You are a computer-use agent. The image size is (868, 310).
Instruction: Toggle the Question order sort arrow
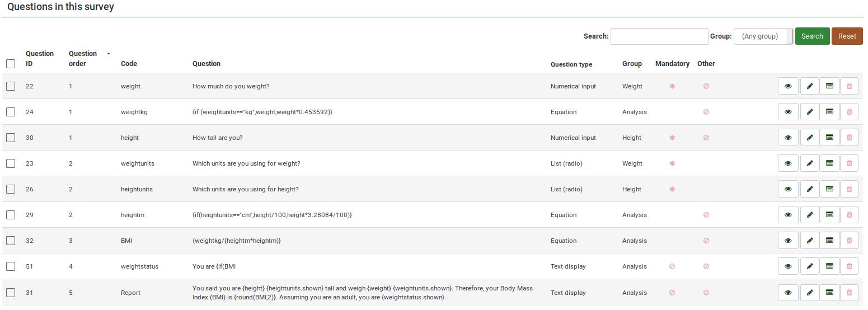pyautogui.click(x=108, y=54)
